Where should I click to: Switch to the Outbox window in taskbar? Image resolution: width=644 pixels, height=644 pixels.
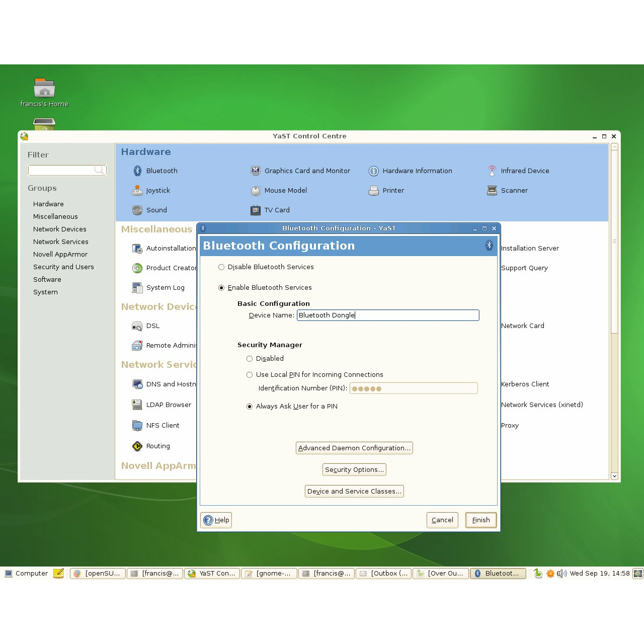tap(383, 573)
